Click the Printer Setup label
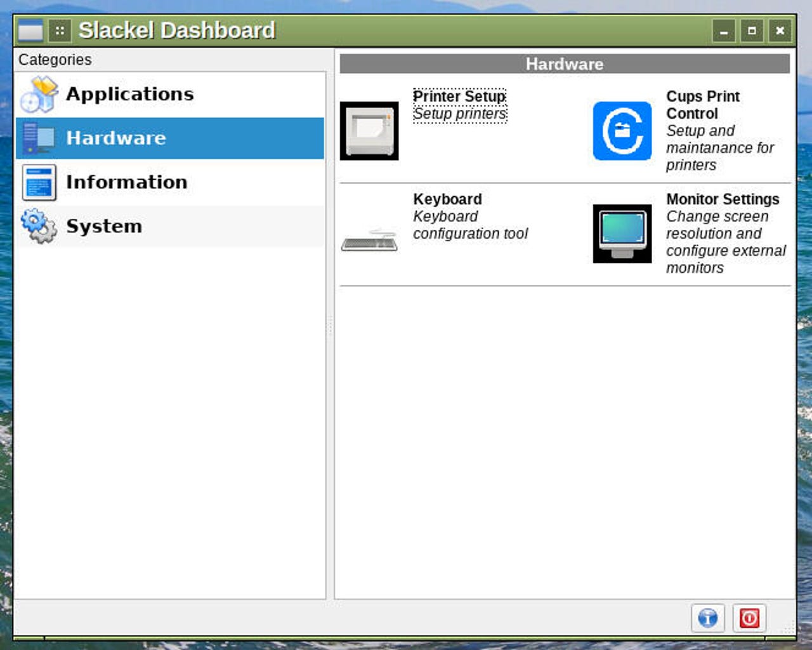This screenshot has height=650, width=812. 459,96
